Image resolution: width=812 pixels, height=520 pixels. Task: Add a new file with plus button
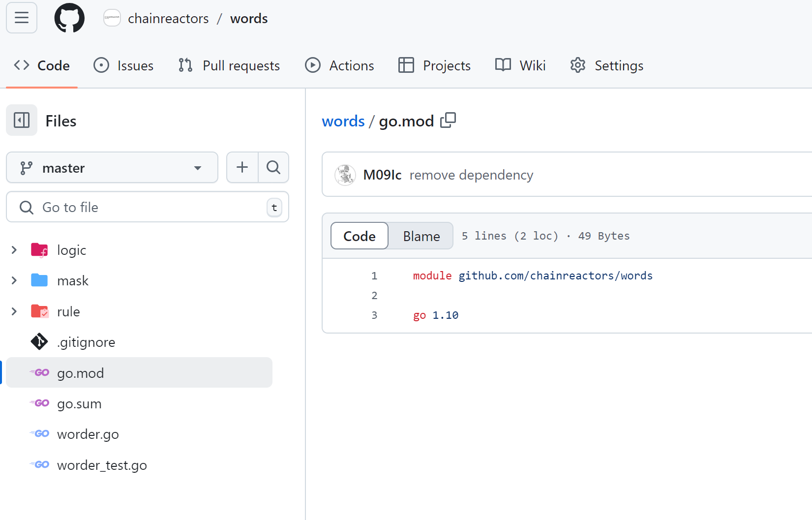[x=242, y=168]
